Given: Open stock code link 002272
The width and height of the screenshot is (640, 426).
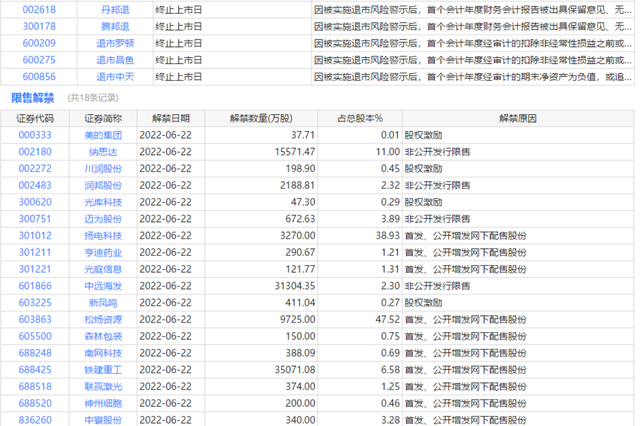Looking at the screenshot, I should pyautogui.click(x=35, y=169).
